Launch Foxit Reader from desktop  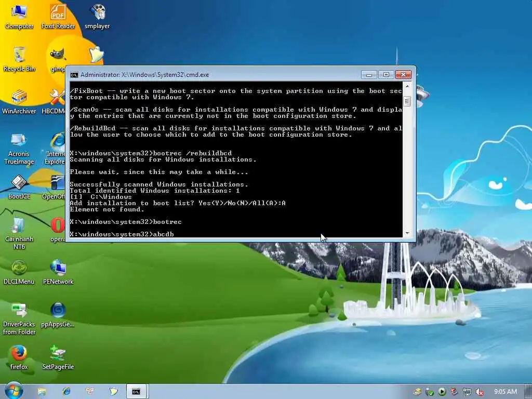[58, 16]
